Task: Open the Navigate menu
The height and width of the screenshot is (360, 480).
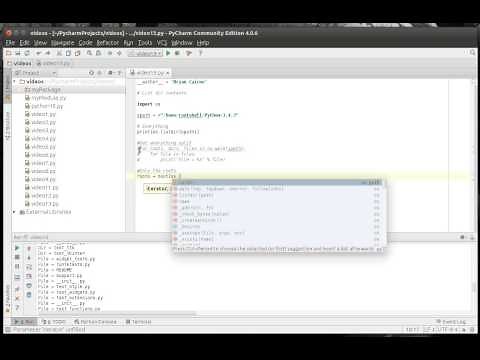Action: [x=62, y=43]
